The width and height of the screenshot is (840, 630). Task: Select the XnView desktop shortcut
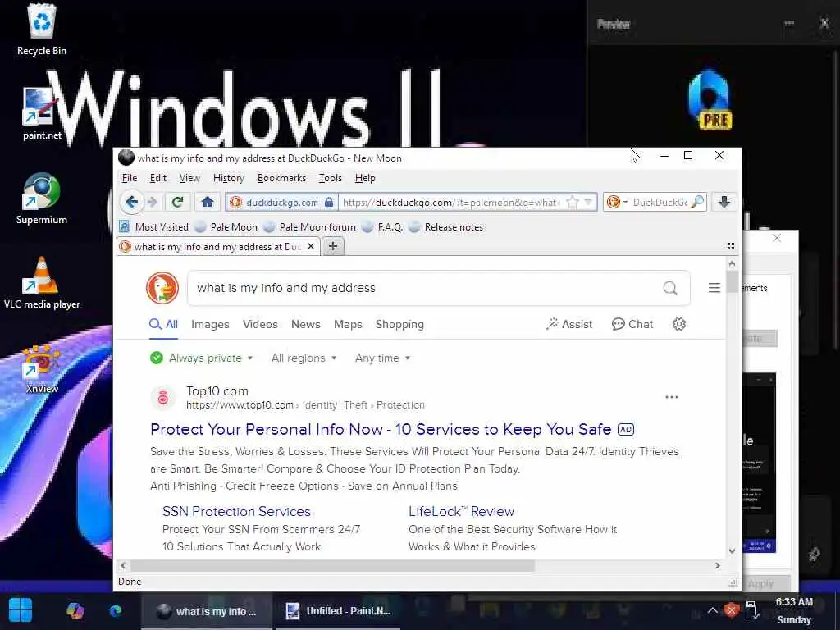[42, 370]
